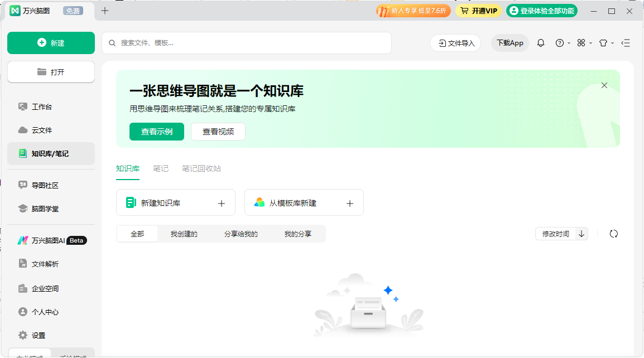Toggle sort direction arrow
The image size is (644, 358).
pos(581,234)
